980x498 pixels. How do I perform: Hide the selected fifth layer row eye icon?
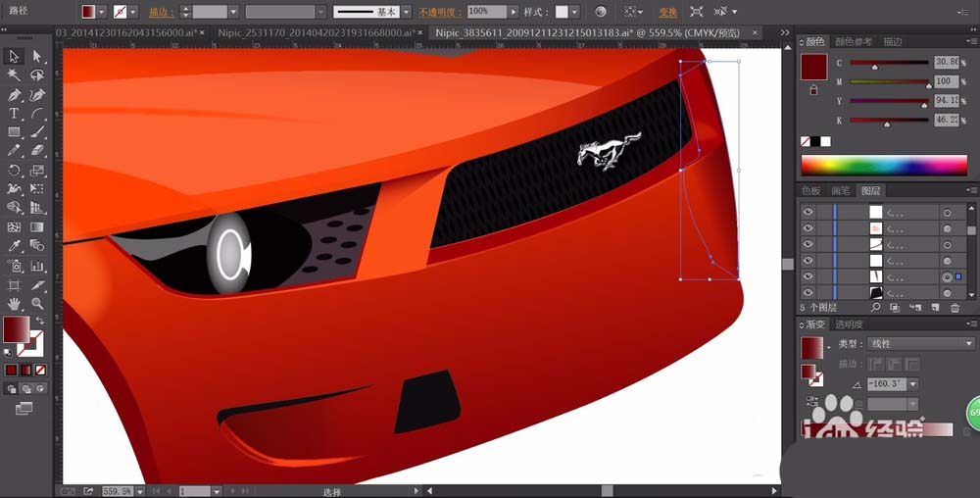pos(808,276)
